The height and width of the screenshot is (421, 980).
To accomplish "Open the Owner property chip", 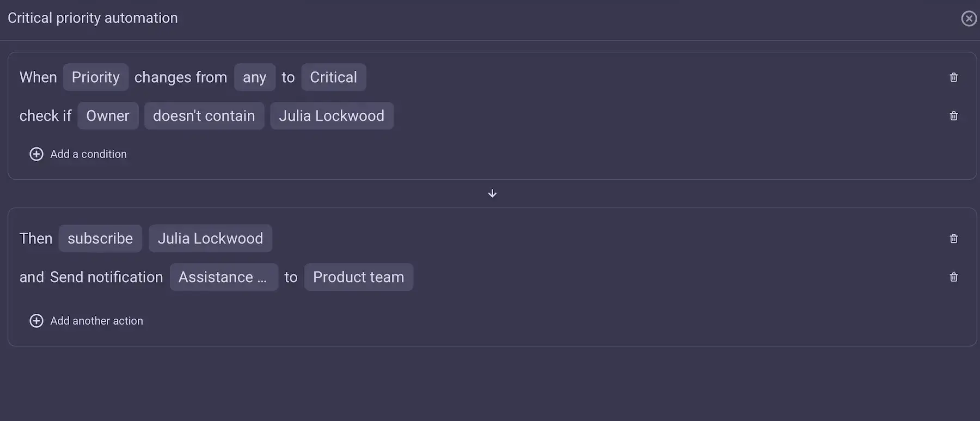I will [x=108, y=115].
